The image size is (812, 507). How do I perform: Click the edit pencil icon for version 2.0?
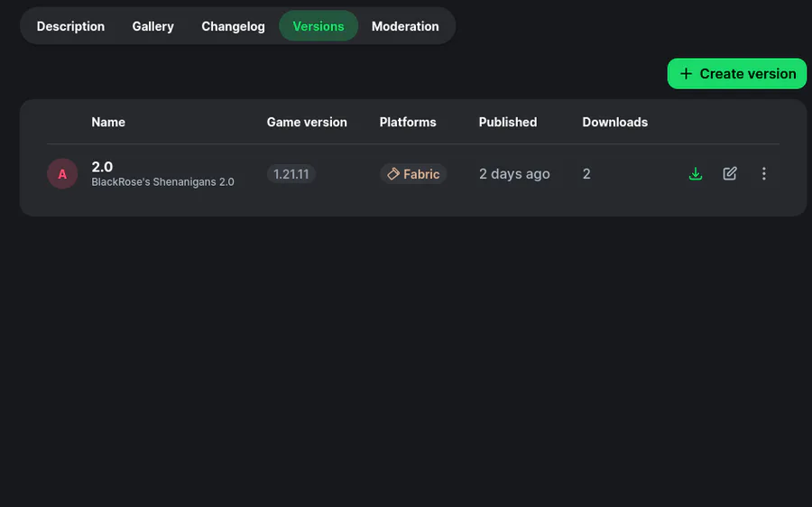coord(730,174)
